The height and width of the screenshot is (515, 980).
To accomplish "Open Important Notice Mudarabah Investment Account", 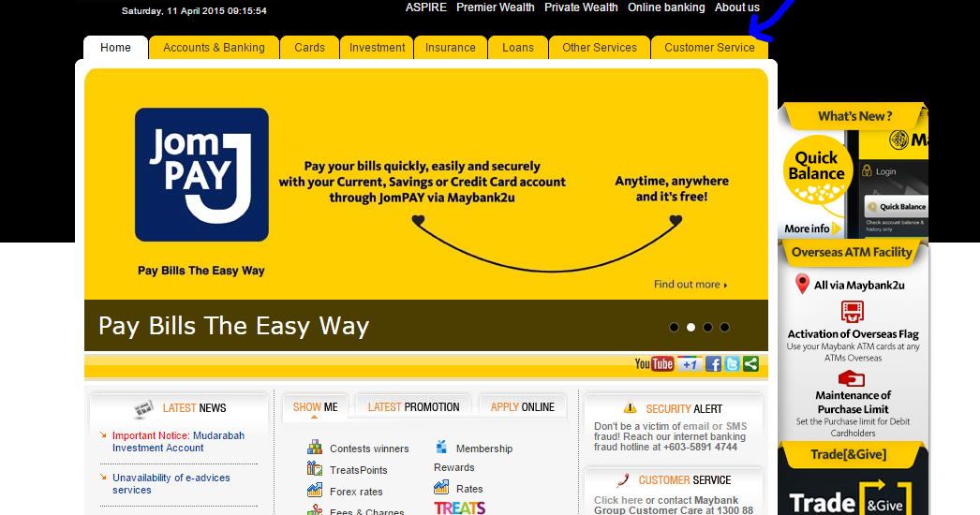I will pyautogui.click(x=178, y=442).
